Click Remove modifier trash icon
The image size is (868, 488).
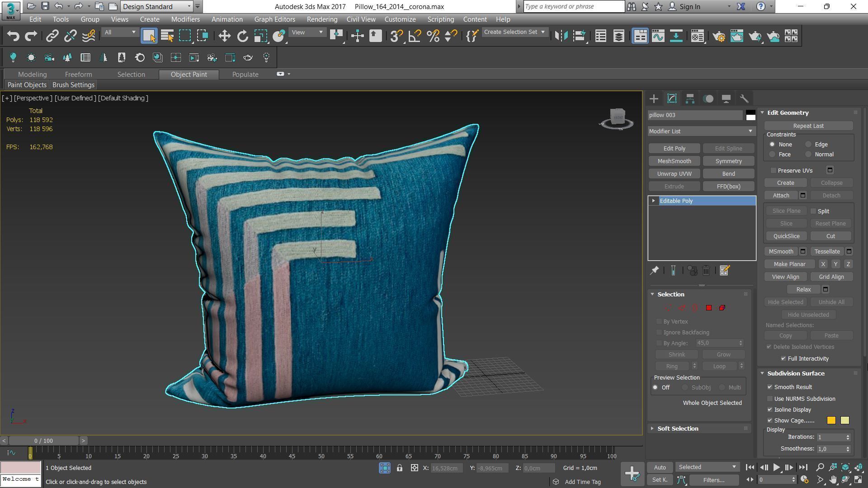pyautogui.click(x=706, y=271)
